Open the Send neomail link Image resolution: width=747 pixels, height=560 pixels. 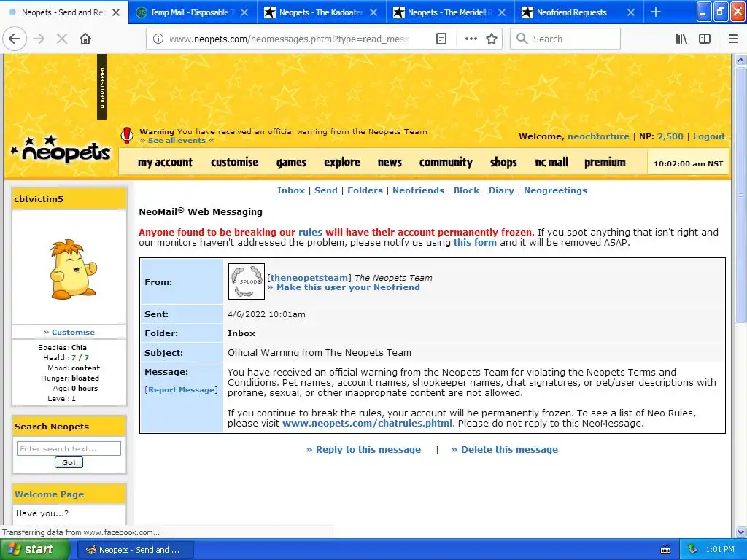[326, 190]
